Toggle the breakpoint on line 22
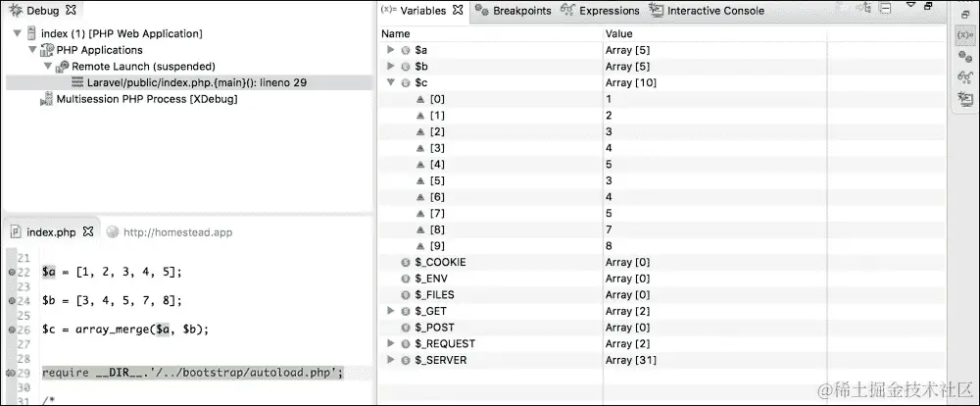Viewport: 980px width, 406px height. click(x=11, y=272)
